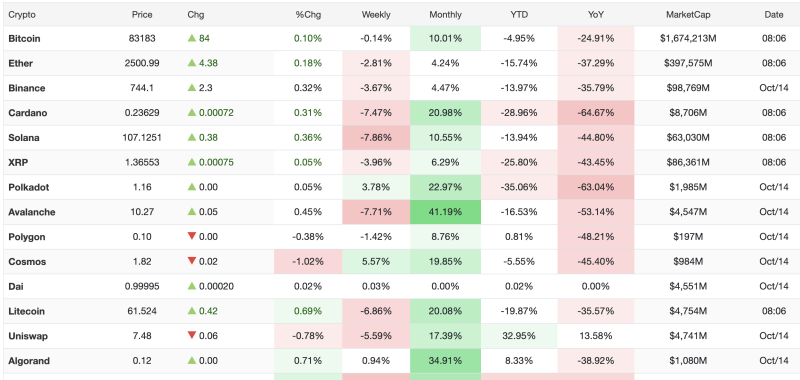Screen dimensions: 800x380
Task: Open the Polkadot link
Action: point(29,187)
